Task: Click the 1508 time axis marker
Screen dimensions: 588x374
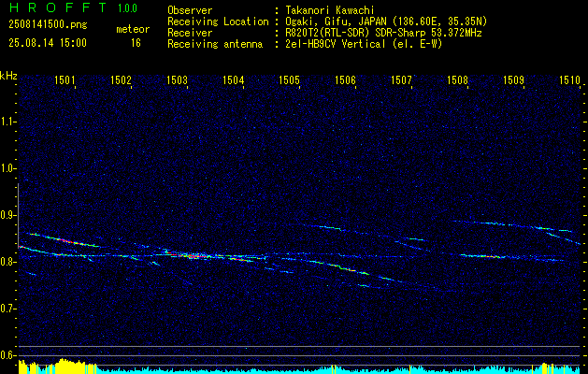Action: click(457, 79)
